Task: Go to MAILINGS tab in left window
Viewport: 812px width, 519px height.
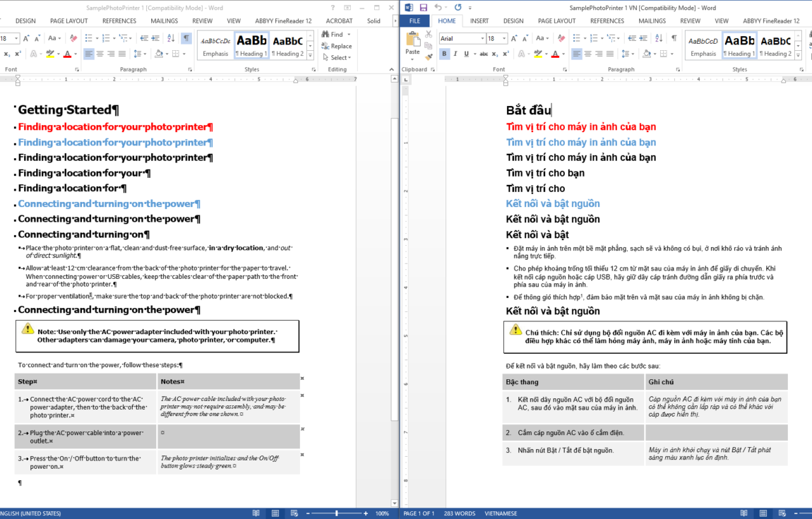Action: tap(164, 20)
